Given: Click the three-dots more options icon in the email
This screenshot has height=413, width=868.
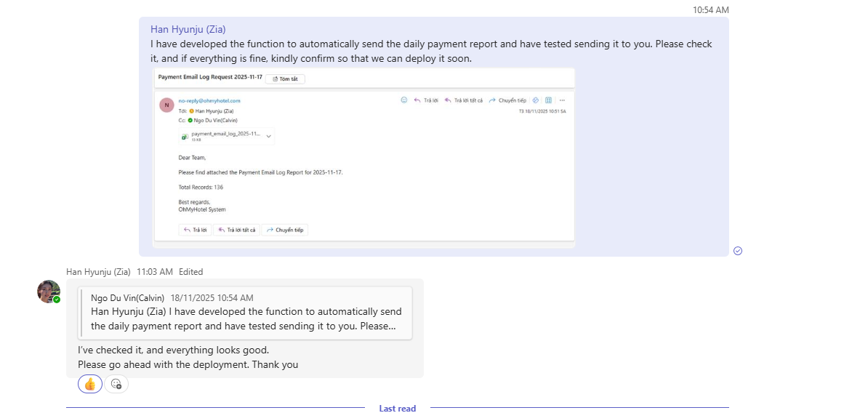Looking at the screenshot, I should click(x=562, y=100).
